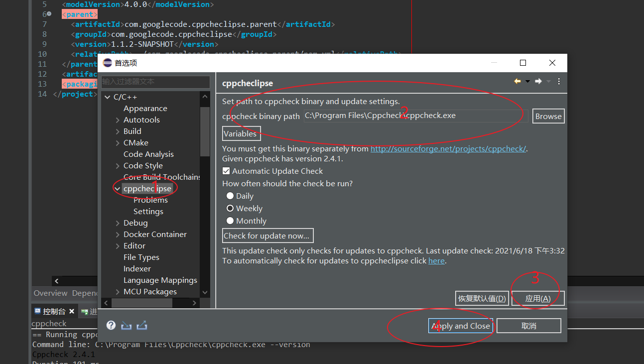Click the preferences tree vertical scrollbar thumb
The height and width of the screenshot is (364, 644).
[x=205, y=130]
